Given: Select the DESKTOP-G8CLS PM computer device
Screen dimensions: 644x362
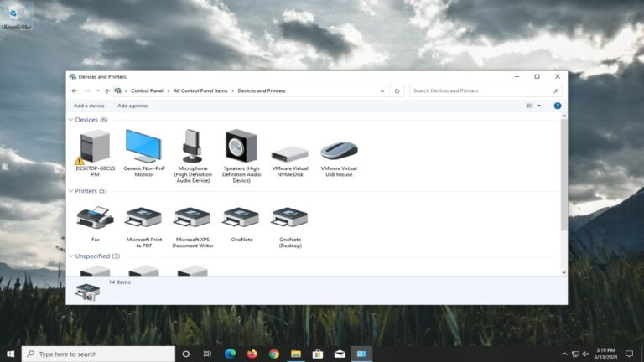Looking at the screenshot, I should pos(94,148).
